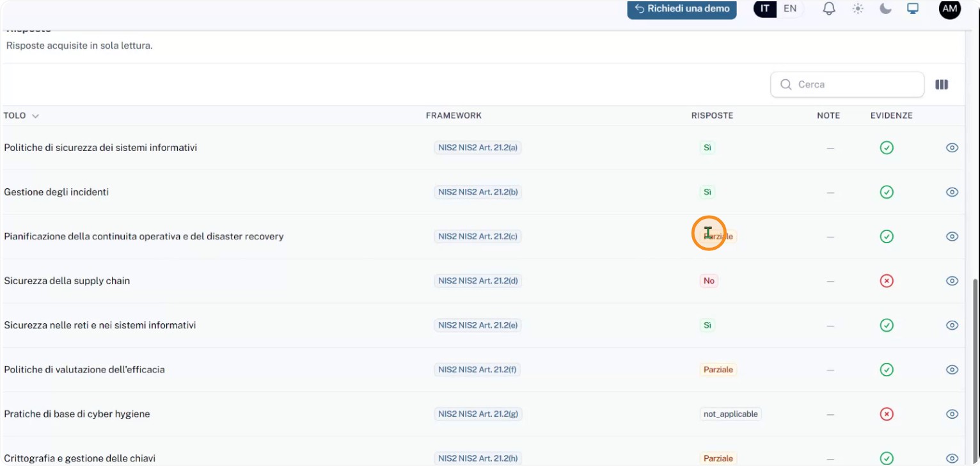Click Parziale badge for Politiche di valutazione
The width and height of the screenshot is (980, 466).
[x=718, y=369]
